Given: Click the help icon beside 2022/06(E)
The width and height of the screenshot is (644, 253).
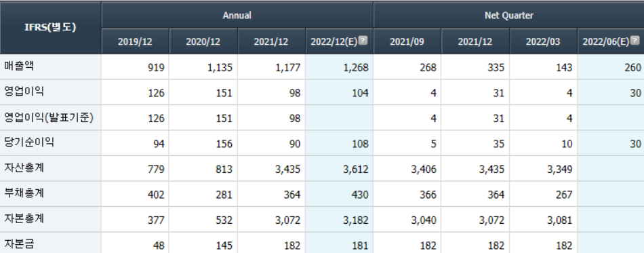Looking at the screenshot, I should tap(635, 41).
